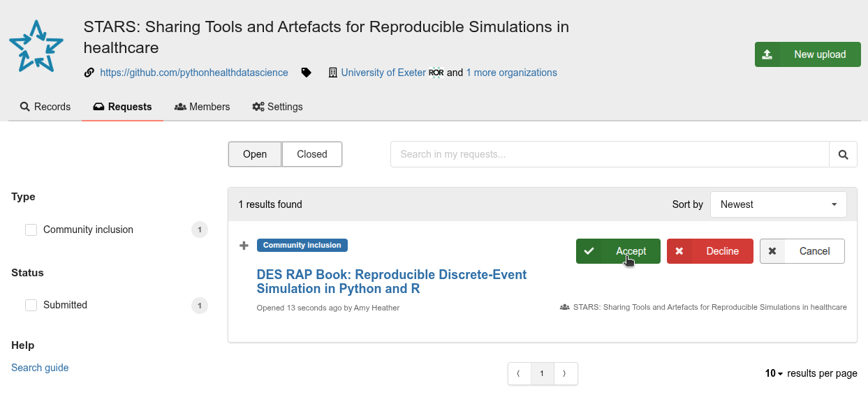868x397 pixels.
Task: Expand the 1 more organizations link
Action: tap(511, 73)
